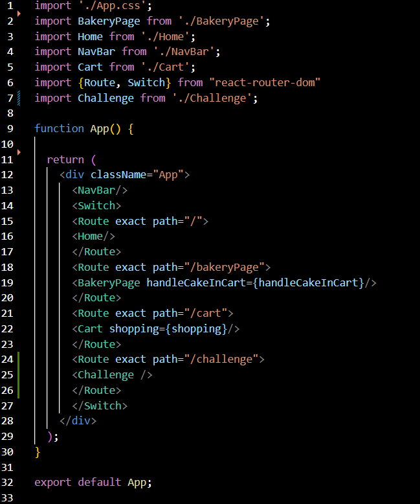The width and height of the screenshot is (420, 504).
Task: Click the './NavBar' import path string
Action: (x=184, y=52)
